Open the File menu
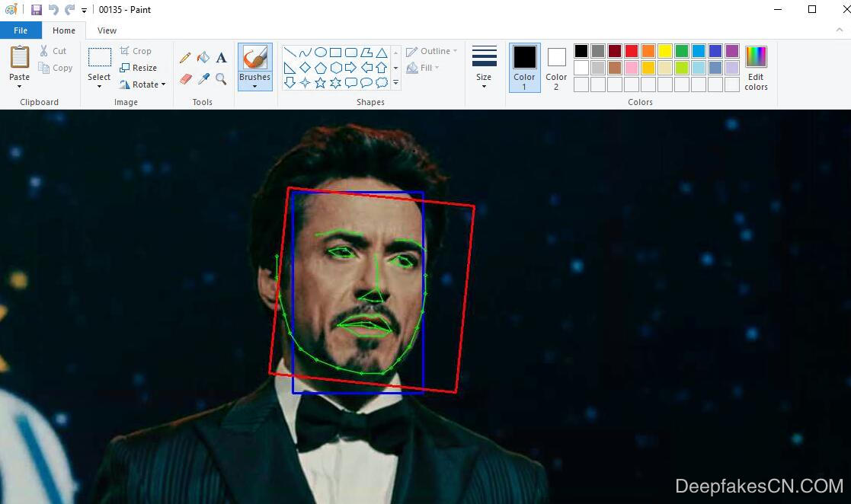 21,30
